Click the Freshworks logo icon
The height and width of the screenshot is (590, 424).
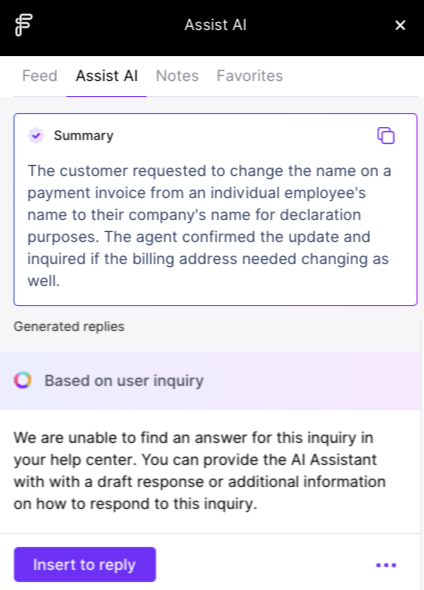coord(24,25)
